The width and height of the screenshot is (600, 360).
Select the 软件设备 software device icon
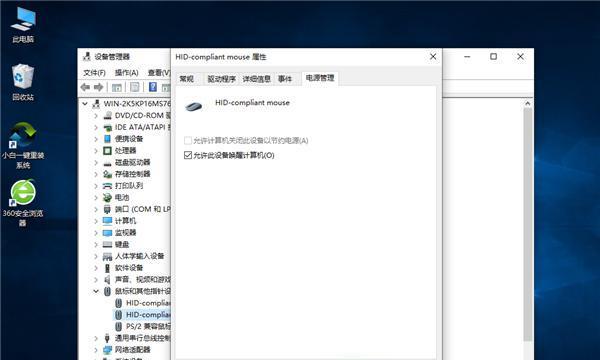tap(108, 268)
